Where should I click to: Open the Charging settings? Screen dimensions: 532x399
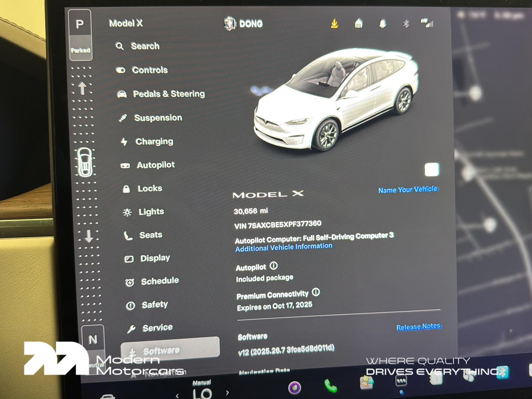coord(147,141)
